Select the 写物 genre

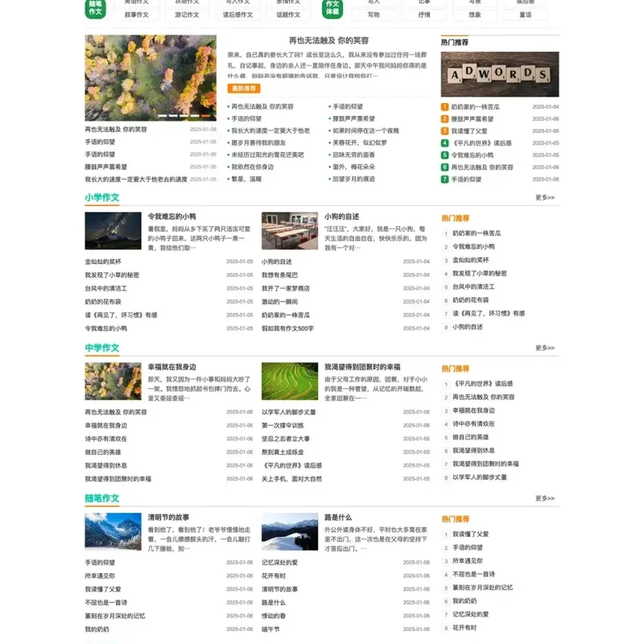(374, 14)
